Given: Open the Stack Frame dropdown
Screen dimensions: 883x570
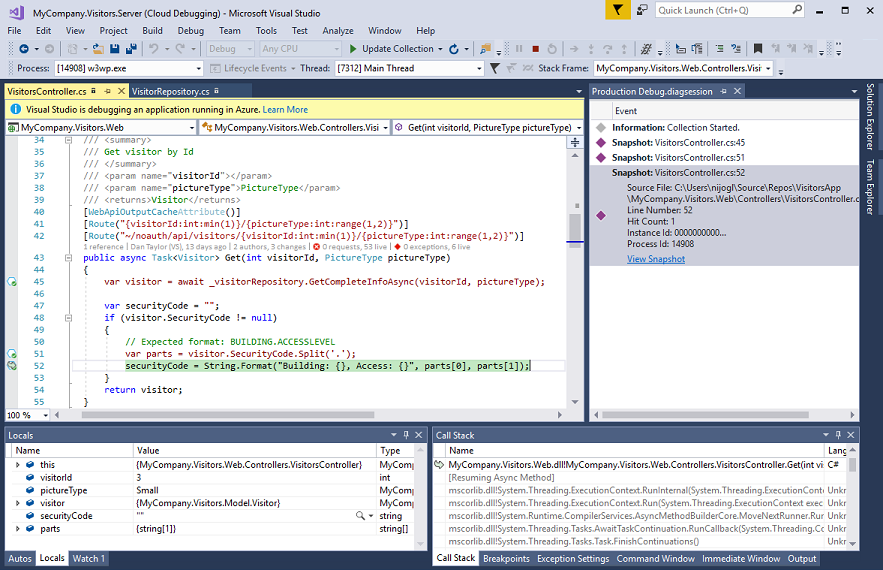Looking at the screenshot, I should (768, 69).
